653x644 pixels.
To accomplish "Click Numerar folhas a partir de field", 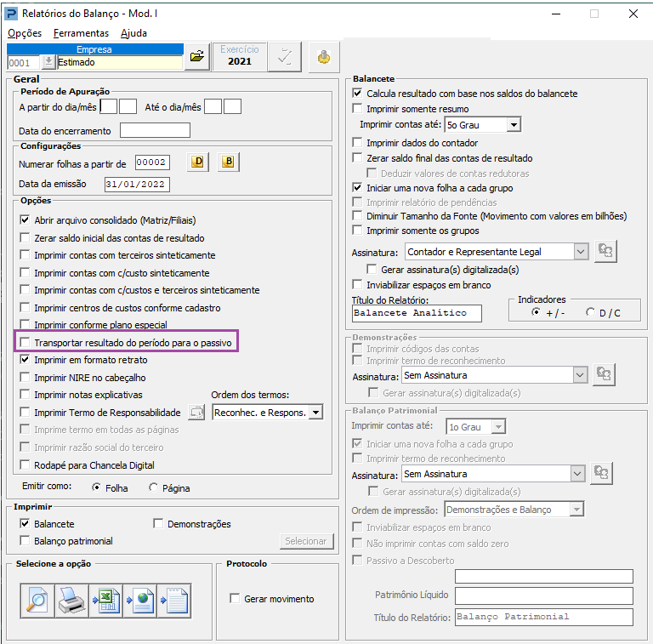I will coord(152,162).
